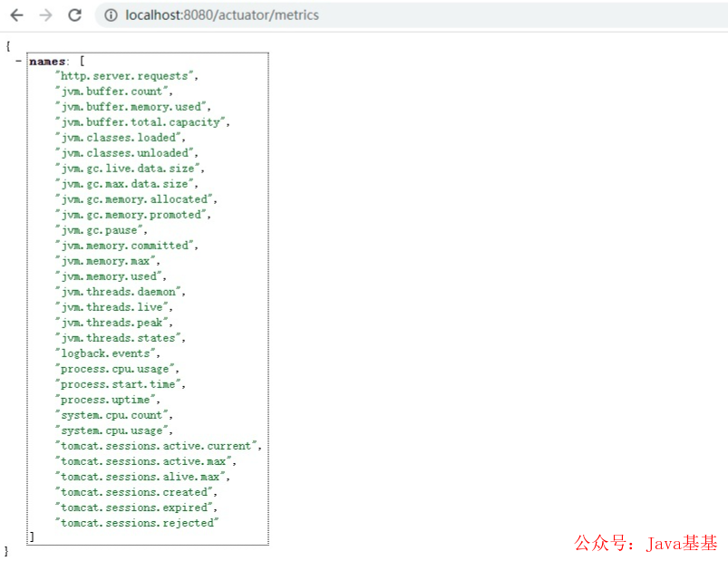This screenshot has height=561, width=728.
Task: Select the "tomcat.sessions.active.current" entry
Action: tap(156, 446)
